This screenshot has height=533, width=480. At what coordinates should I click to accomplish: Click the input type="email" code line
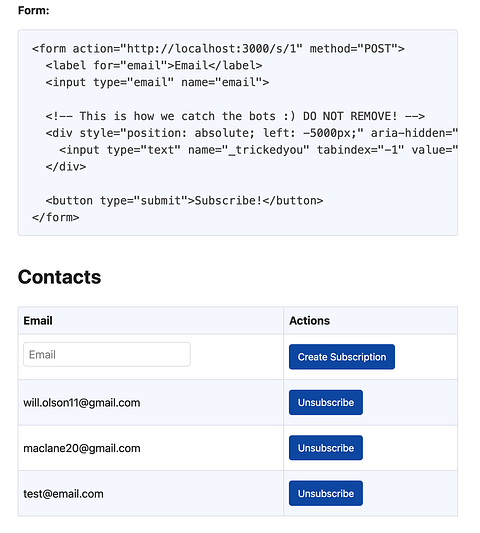[x=157, y=82]
